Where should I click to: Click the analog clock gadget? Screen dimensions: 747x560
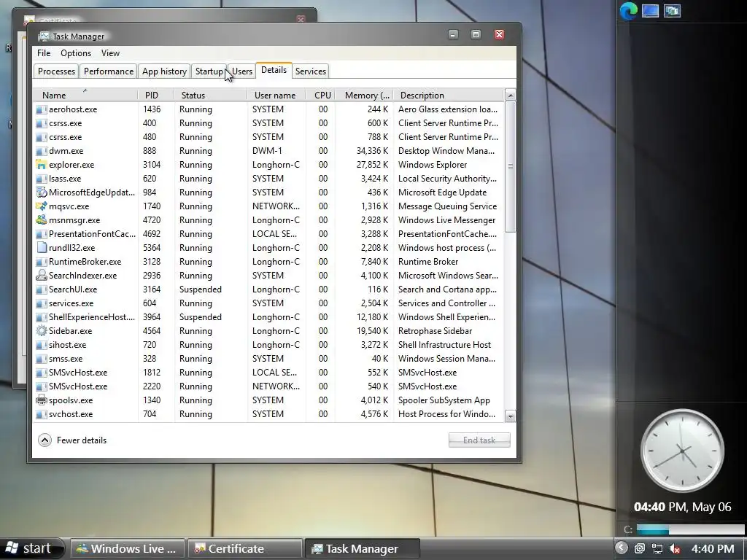(x=682, y=451)
